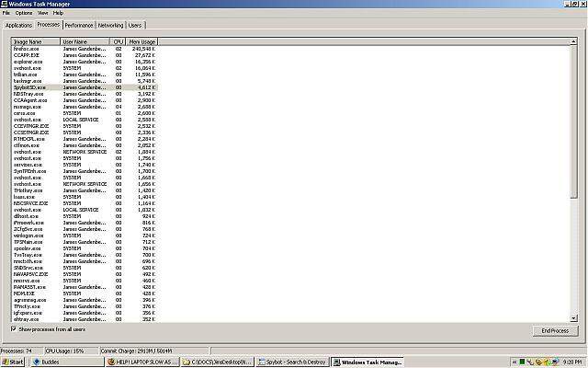Switch to HELP! LAPTOP SLOW taskbar window
The image size is (588, 368).
click(x=142, y=362)
